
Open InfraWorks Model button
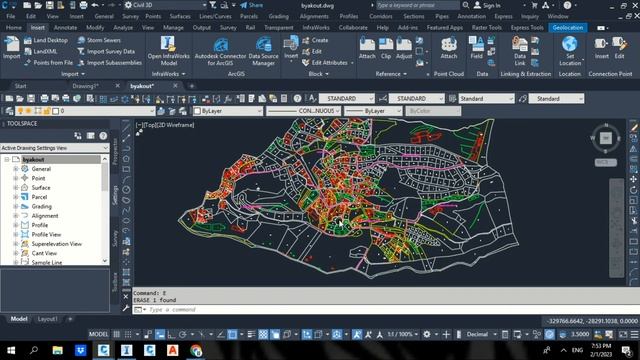pos(168,51)
